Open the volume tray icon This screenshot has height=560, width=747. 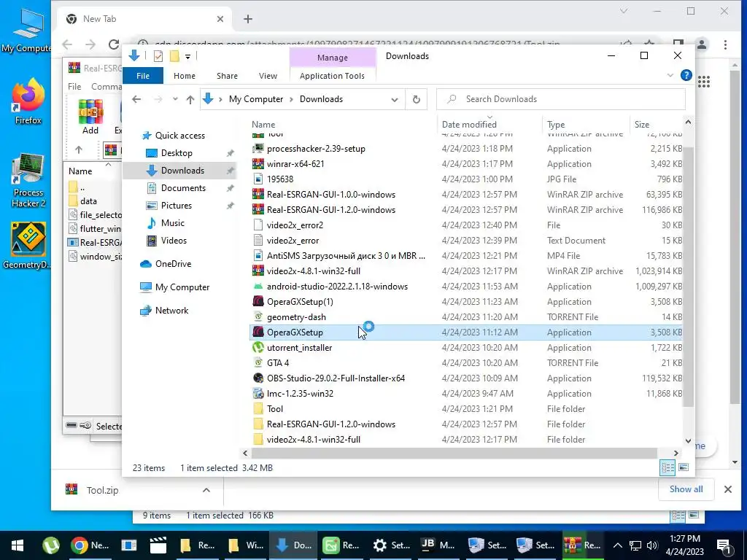[x=652, y=545]
